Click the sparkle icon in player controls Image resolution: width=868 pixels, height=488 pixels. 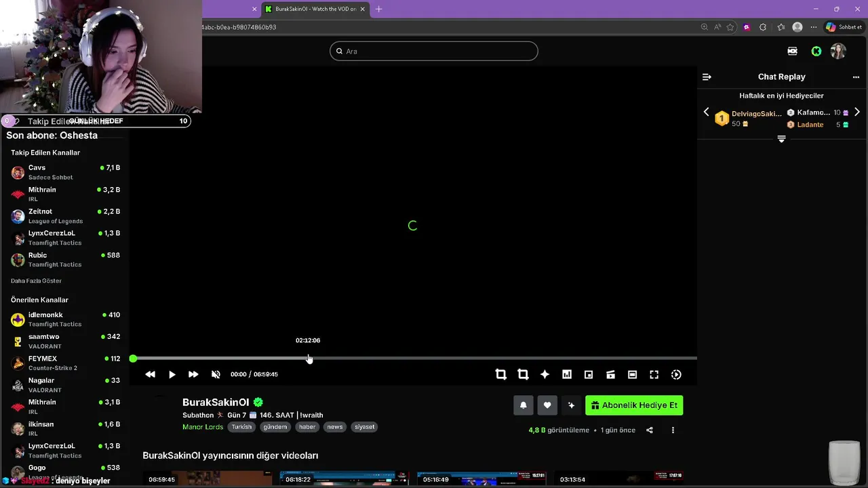pos(545,374)
